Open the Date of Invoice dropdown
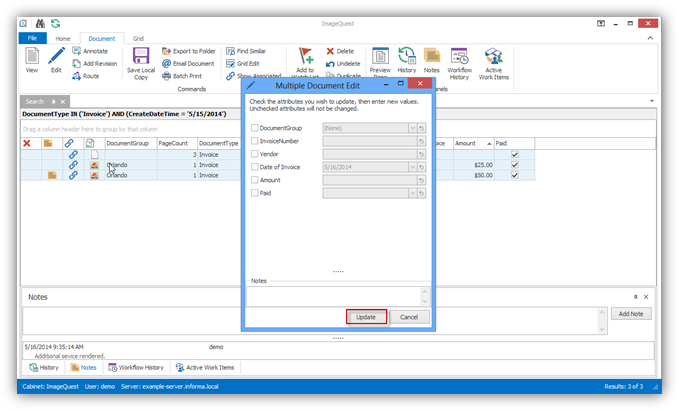The image size is (679, 411). [412, 167]
